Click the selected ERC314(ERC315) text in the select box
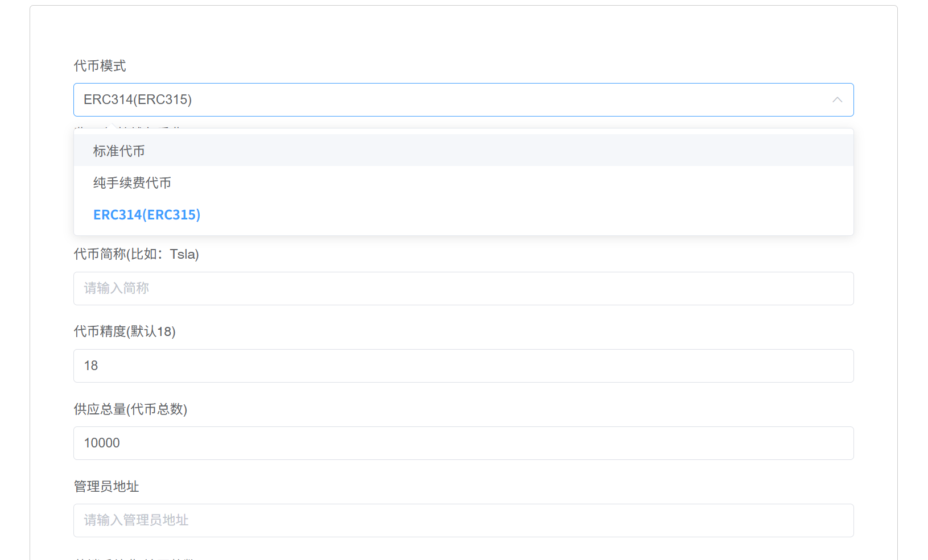Viewport: 928px width, 560px height. point(138,99)
